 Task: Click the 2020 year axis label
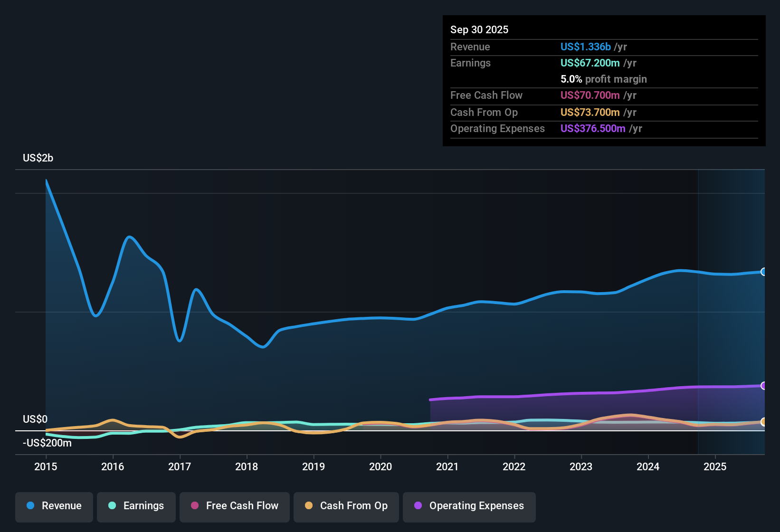(380, 467)
